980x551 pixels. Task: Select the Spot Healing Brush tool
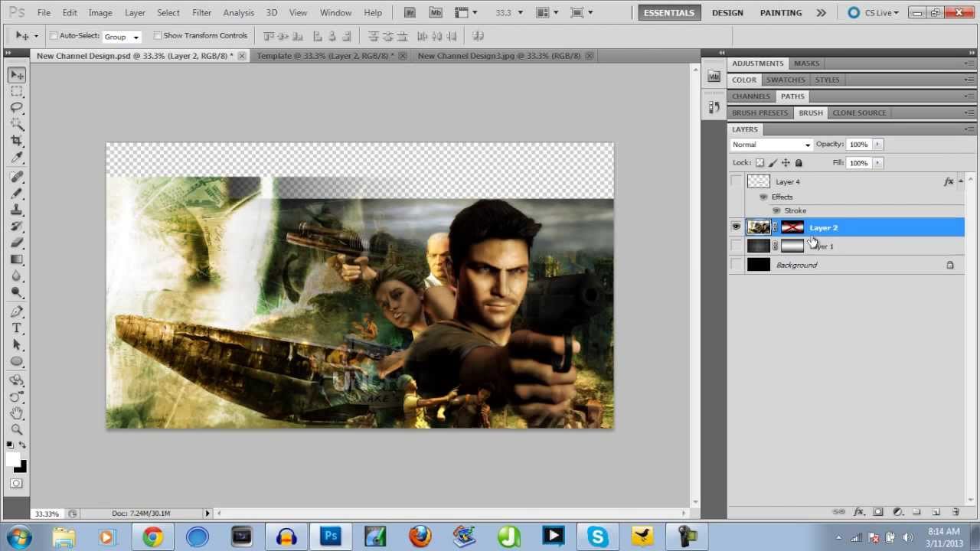(x=17, y=177)
